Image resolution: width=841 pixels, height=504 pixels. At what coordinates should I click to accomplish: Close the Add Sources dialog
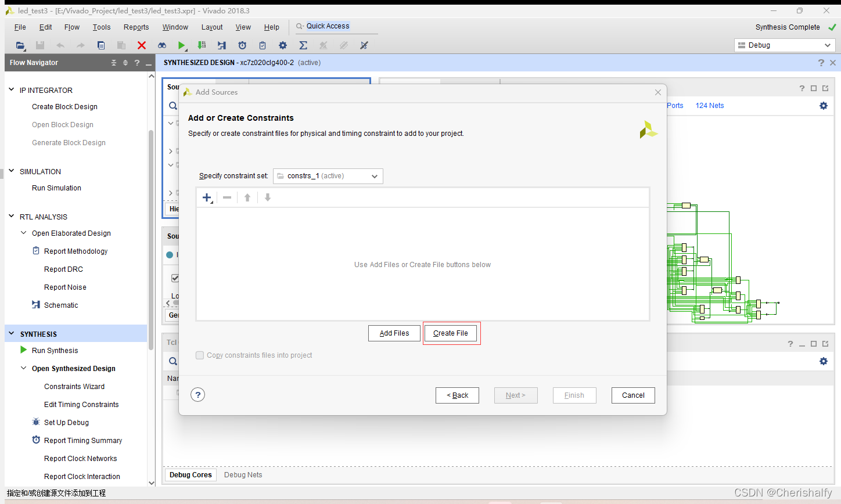[658, 92]
